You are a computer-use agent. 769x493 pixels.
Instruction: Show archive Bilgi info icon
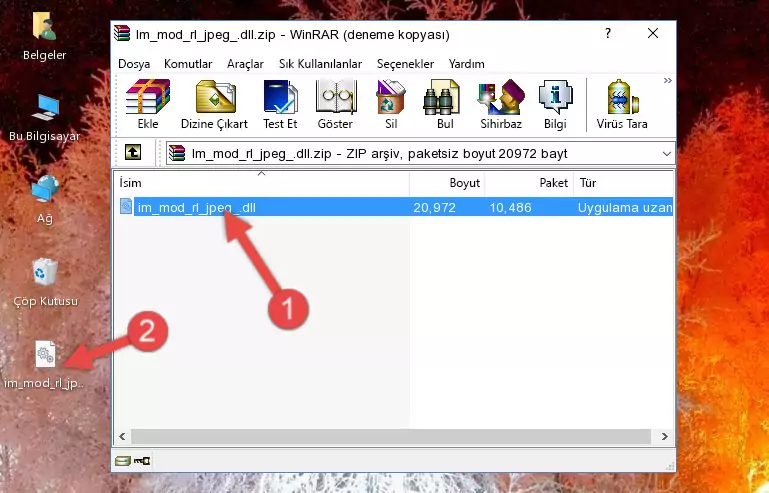pyautogui.click(x=555, y=104)
